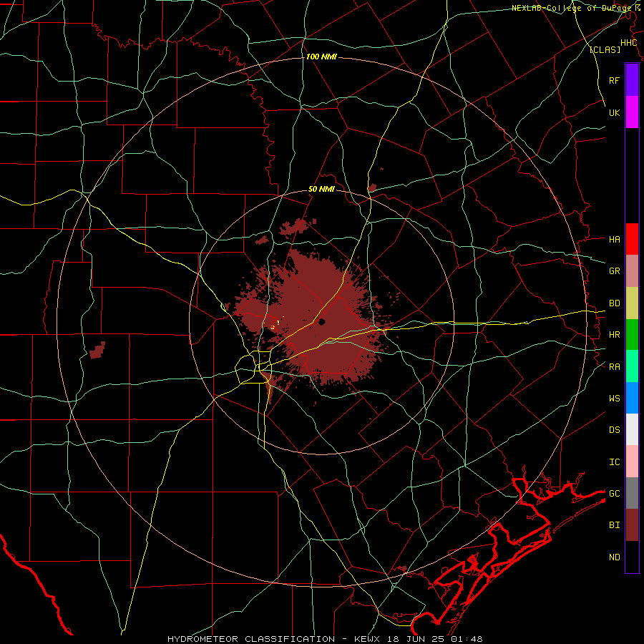Click the 50 NMI range ring label
644x644 pixels.
[321, 189]
